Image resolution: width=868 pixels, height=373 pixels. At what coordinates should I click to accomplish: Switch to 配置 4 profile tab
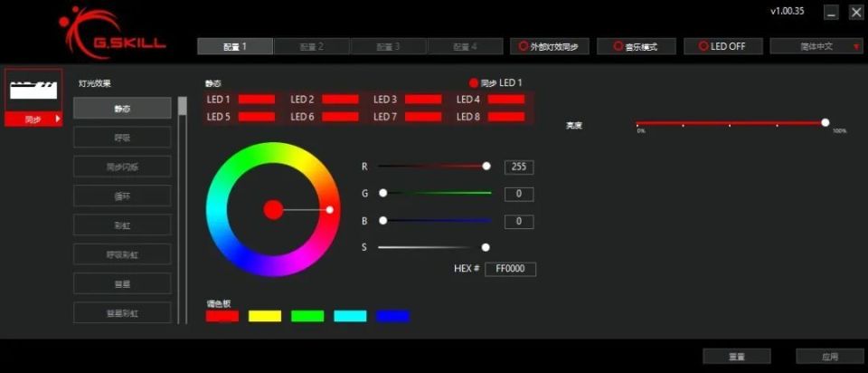(465, 46)
